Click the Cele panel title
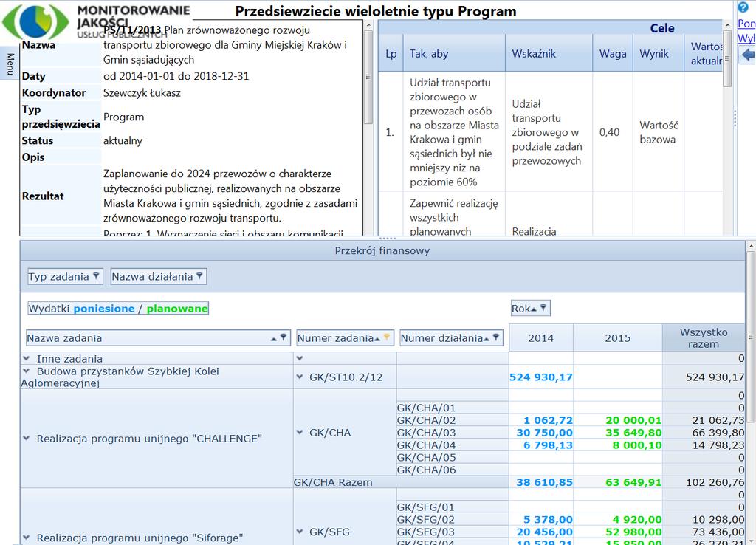Image resolution: width=756 pixels, height=545 pixels. point(662,28)
